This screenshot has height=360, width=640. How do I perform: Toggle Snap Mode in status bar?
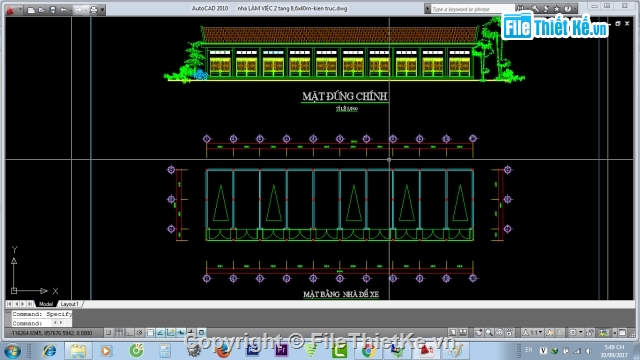[108, 333]
